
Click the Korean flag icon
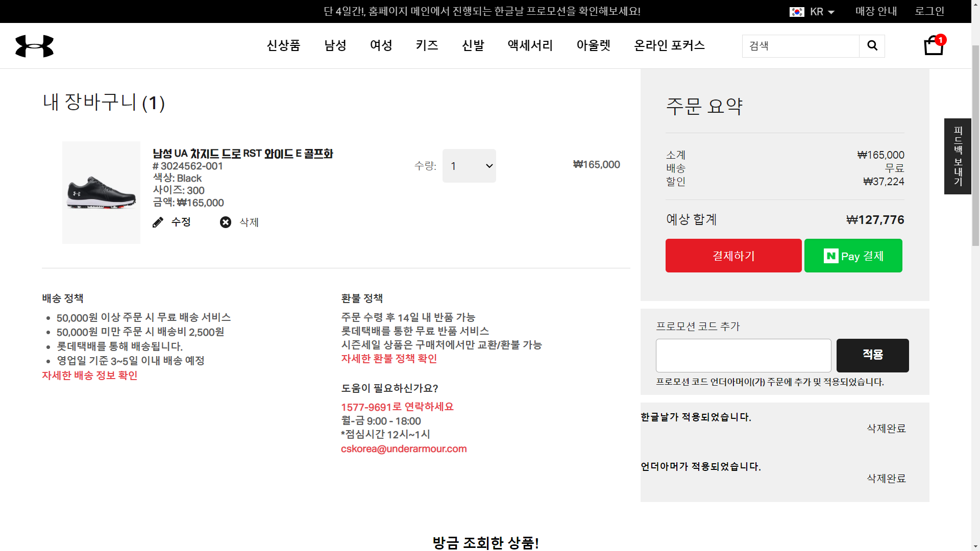point(797,12)
